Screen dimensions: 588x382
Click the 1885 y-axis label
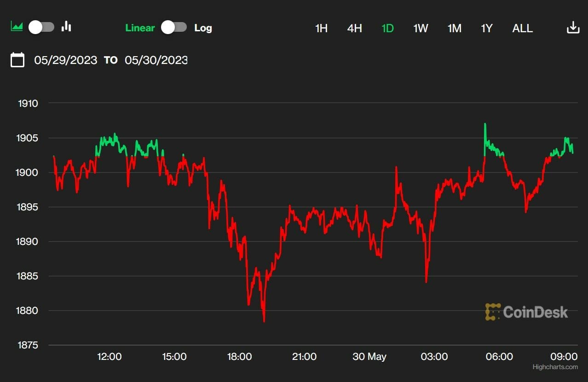28,276
